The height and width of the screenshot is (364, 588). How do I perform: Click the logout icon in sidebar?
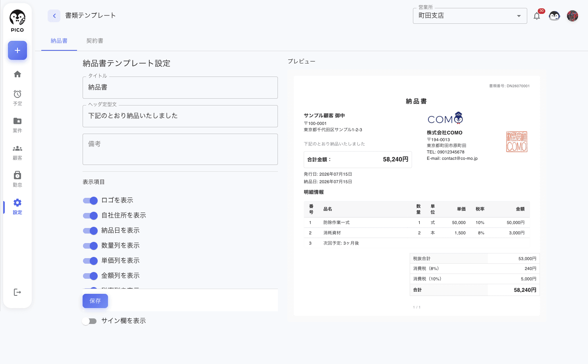[x=17, y=292]
